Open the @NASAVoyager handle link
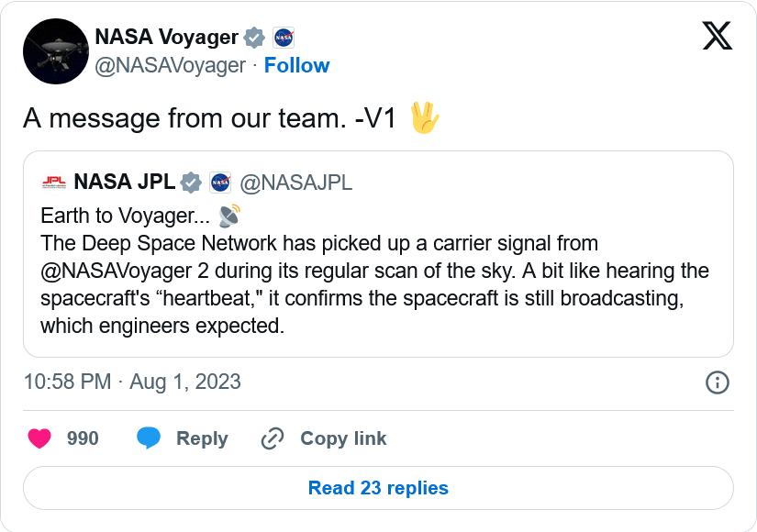The width and height of the screenshot is (757, 532). pyautogui.click(x=170, y=65)
